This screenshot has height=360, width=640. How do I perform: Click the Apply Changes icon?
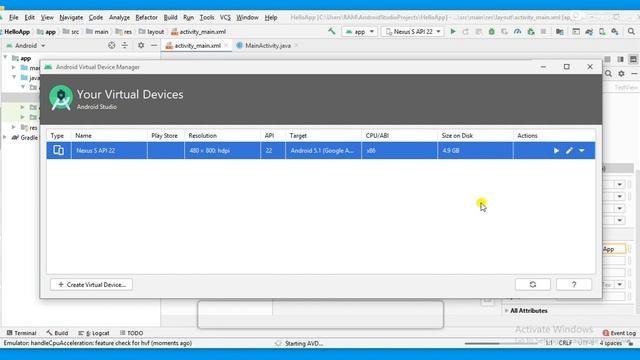pyautogui.click(x=465, y=31)
